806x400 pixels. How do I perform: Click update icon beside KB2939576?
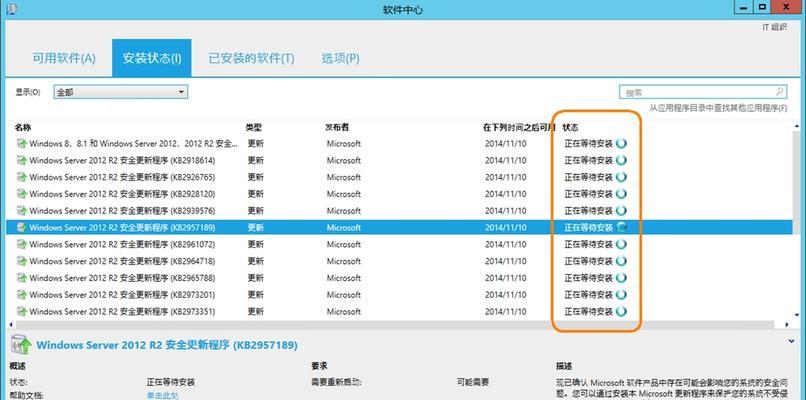(22, 211)
